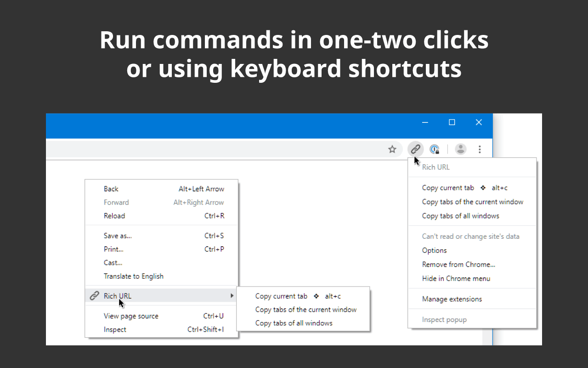
Task: Select Copy tabs of all windows in submenu
Action: pos(303,323)
